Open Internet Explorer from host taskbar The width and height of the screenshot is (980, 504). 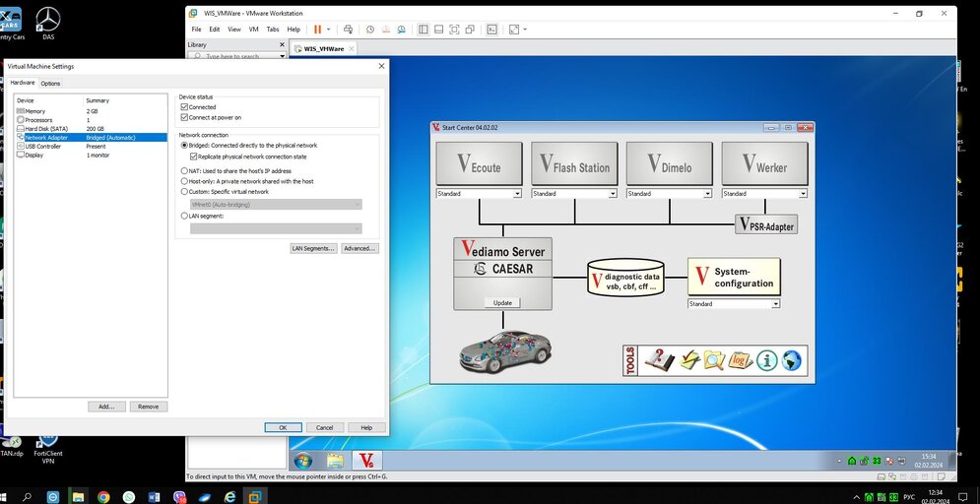[x=230, y=497]
